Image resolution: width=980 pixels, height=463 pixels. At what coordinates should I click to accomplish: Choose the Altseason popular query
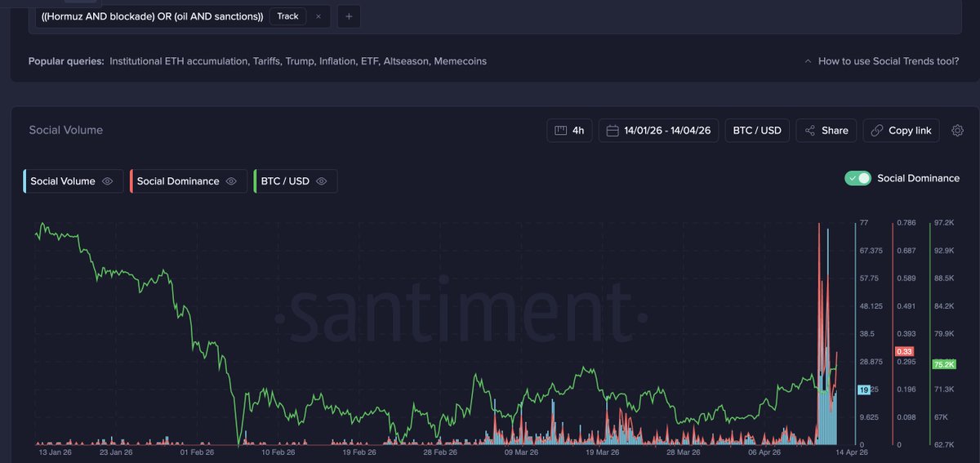click(405, 61)
